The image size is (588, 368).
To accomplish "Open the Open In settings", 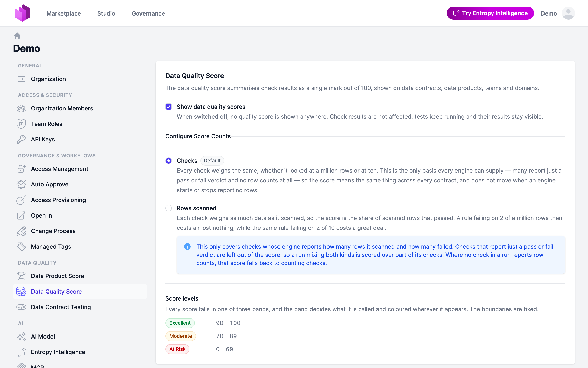I will pyautogui.click(x=80, y=216).
